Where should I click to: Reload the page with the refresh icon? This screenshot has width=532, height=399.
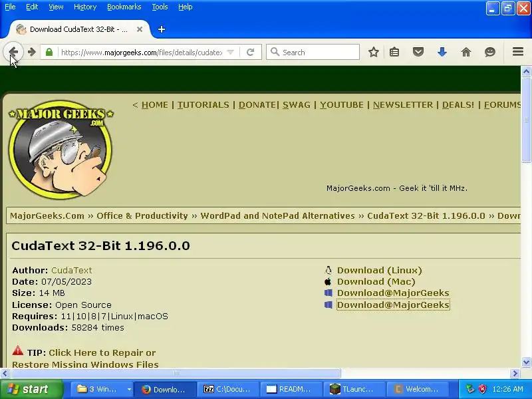(251, 53)
